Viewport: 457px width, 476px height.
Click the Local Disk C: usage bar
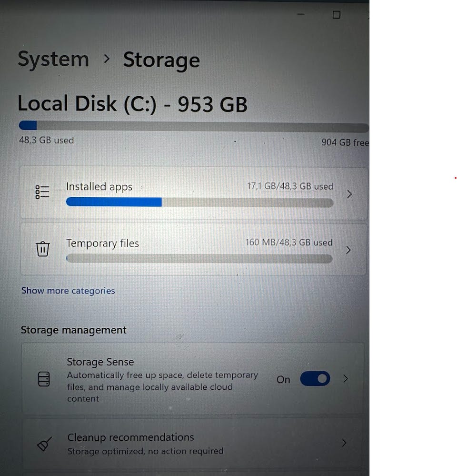(193, 127)
